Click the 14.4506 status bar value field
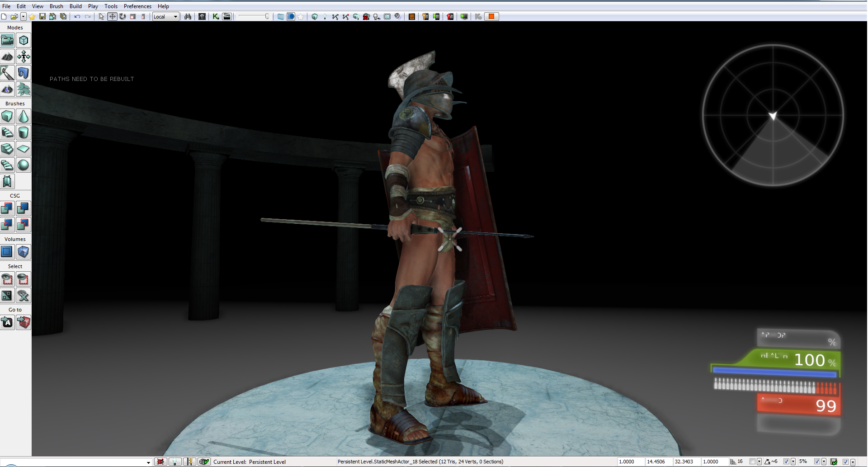The image size is (868, 467). point(658,462)
